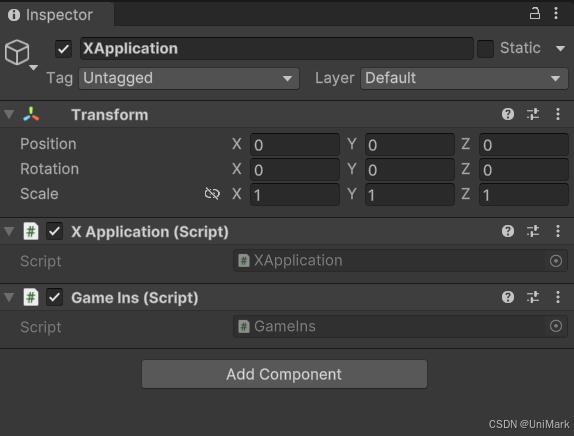This screenshot has width=574, height=436.
Task: Open object picker for XApplication script field
Action: click(556, 261)
